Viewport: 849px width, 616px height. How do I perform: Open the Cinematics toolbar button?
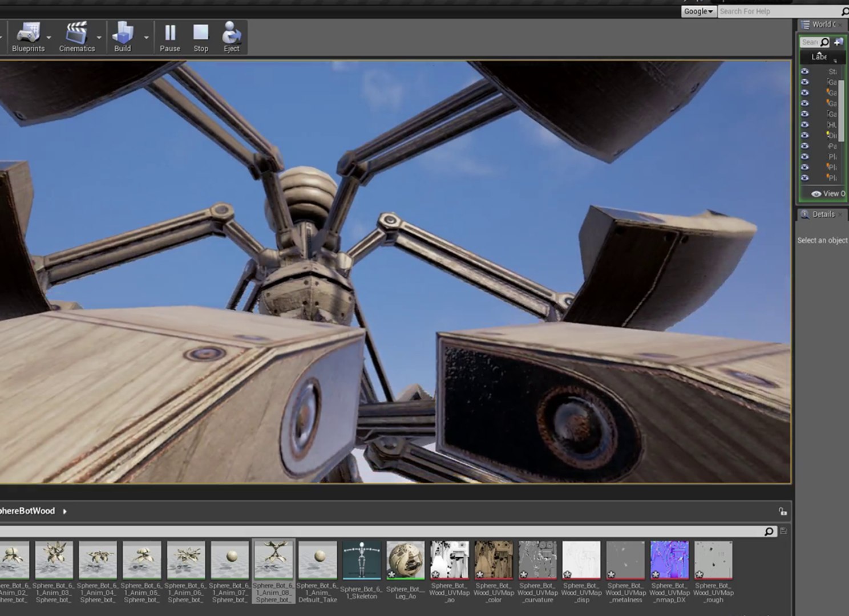77,38
